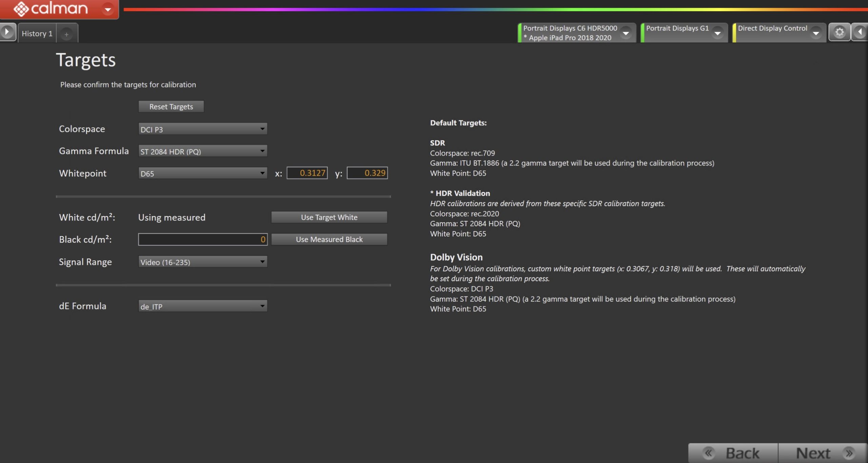This screenshot has height=463, width=868.
Task: Click the Calman logo icon
Action: 21,9
